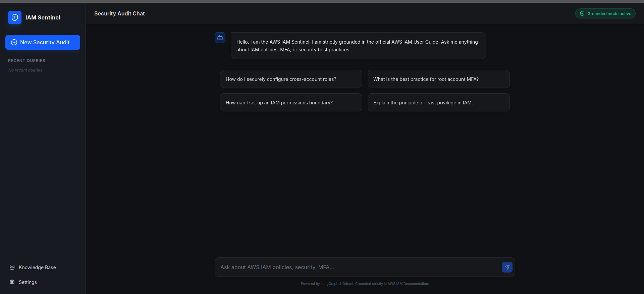Viewport: 644px width, 294px height.
Task: Ask how to securely configure cross-account roles
Action: [291, 79]
